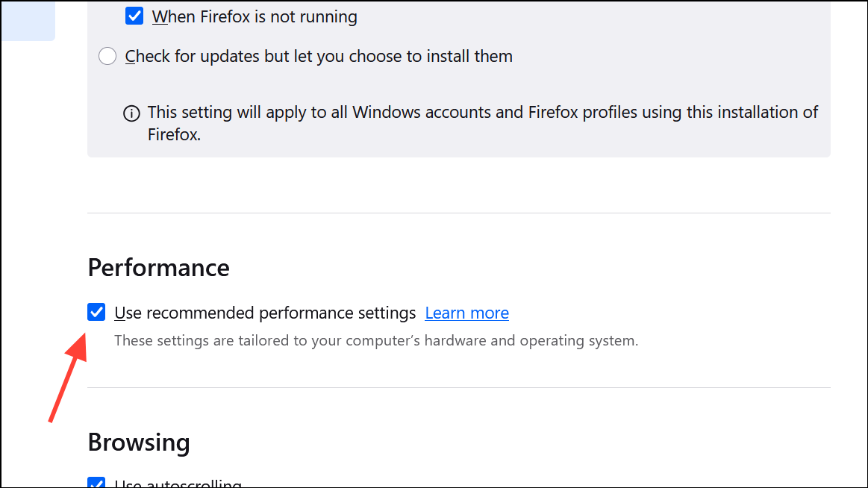Open the Learn more link
This screenshot has width=868, height=488.
point(466,313)
